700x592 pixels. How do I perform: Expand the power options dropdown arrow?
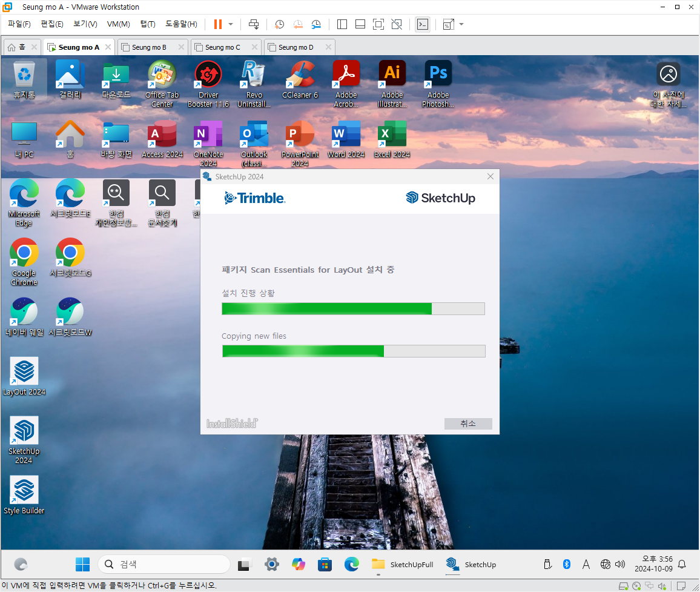(x=231, y=24)
